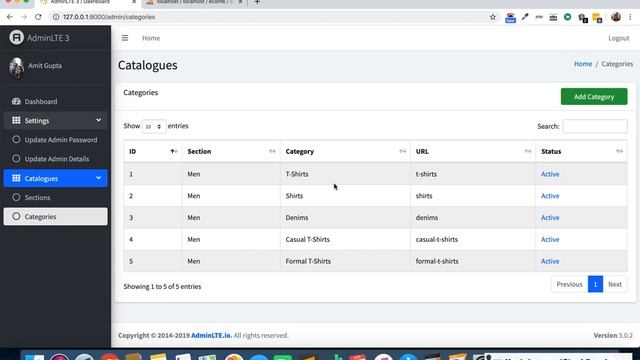Open Amit Gupta's profile avatar
This screenshot has height=360, width=640.
point(16,67)
